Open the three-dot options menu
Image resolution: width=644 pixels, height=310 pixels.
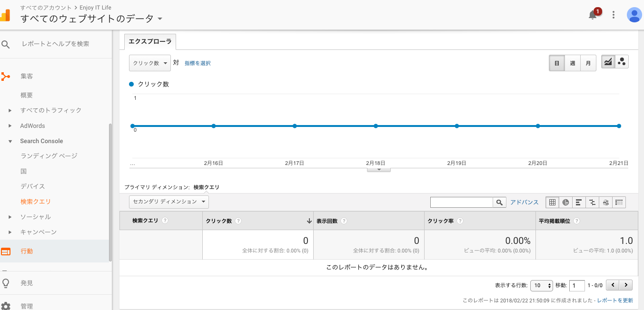[x=614, y=15]
